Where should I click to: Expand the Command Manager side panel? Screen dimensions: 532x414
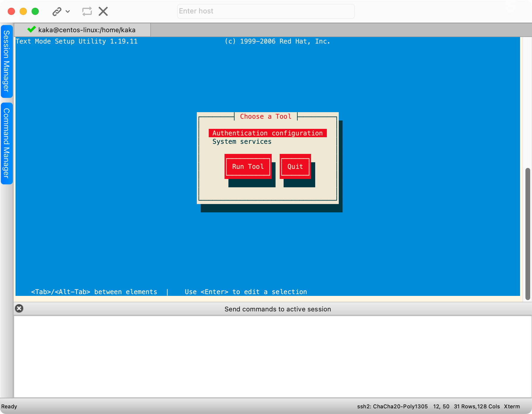(x=7, y=143)
